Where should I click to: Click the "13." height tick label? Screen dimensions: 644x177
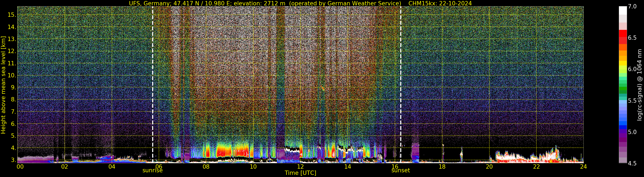[x=12, y=39]
